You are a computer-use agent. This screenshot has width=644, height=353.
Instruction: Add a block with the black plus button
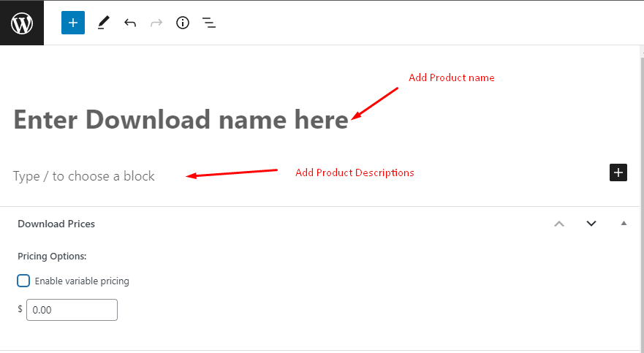[618, 172]
